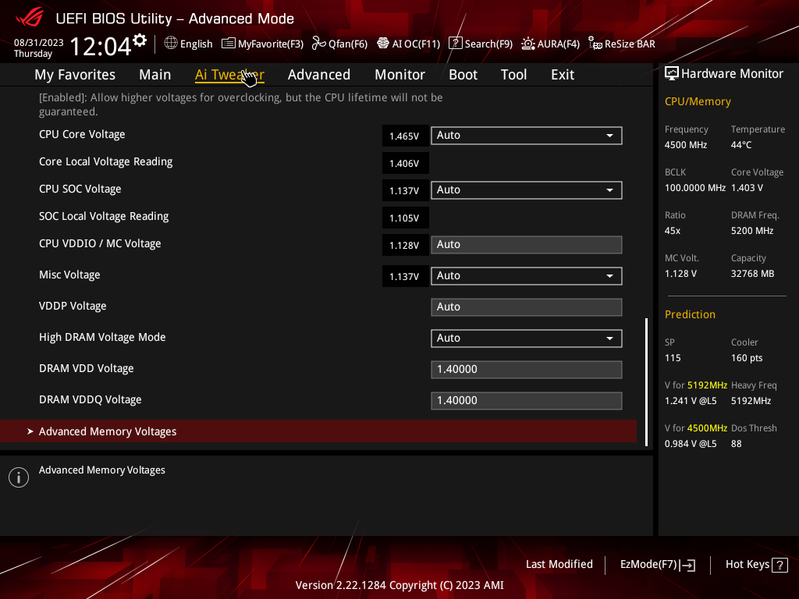The height and width of the screenshot is (599, 799).
Task: Open the Tool tab
Action: (514, 75)
